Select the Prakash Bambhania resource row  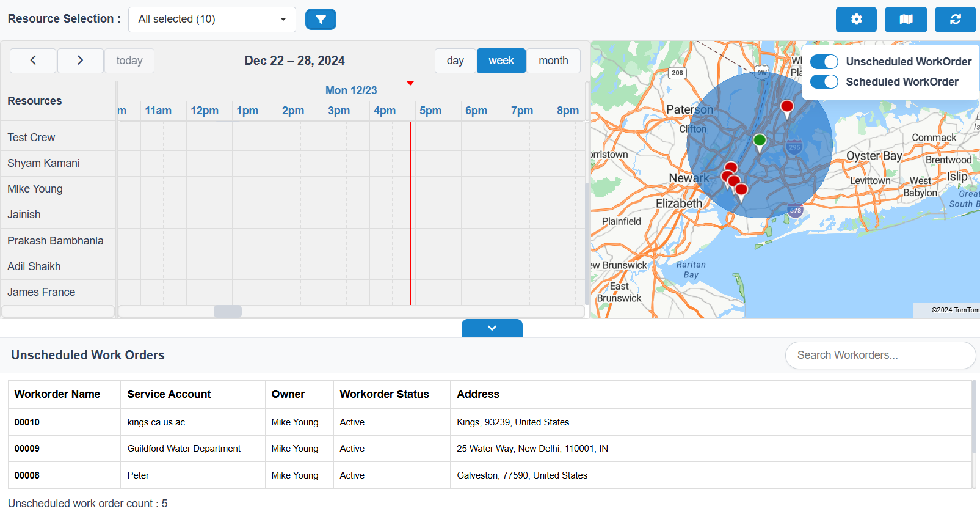[x=58, y=241]
